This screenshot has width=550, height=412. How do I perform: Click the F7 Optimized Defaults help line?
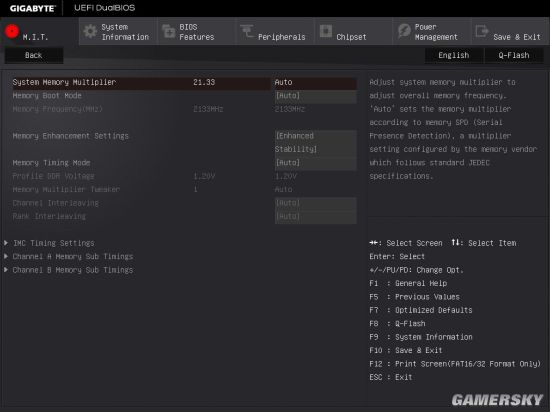pos(421,310)
